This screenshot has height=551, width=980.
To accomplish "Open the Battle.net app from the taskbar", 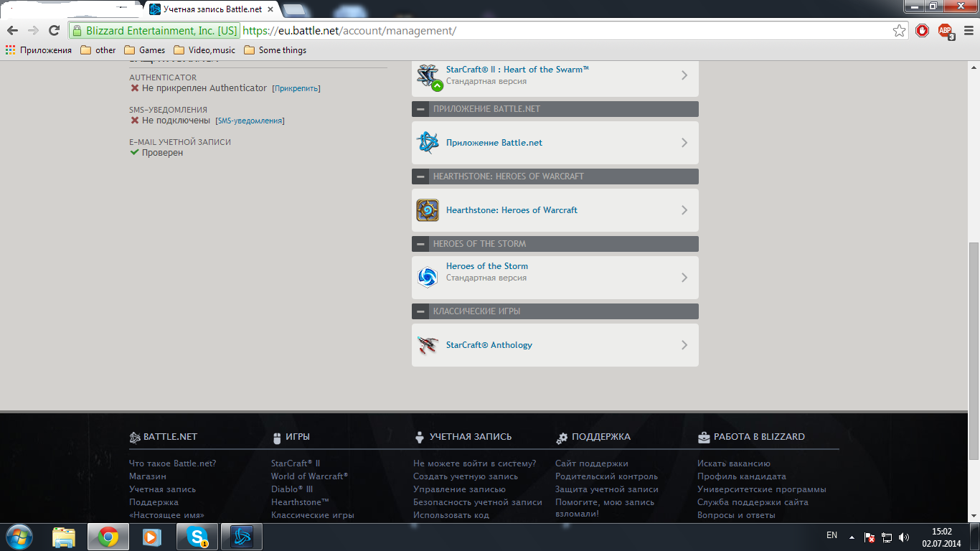I will [x=242, y=537].
